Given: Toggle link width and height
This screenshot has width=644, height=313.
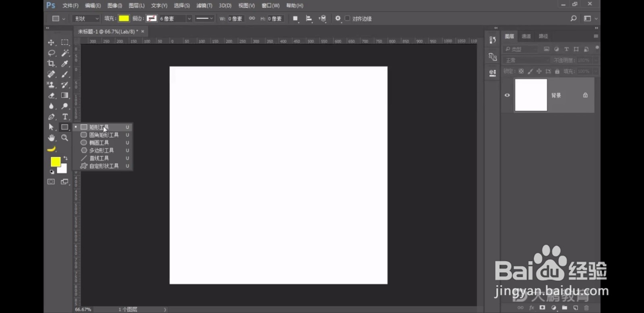Looking at the screenshot, I should [252, 19].
